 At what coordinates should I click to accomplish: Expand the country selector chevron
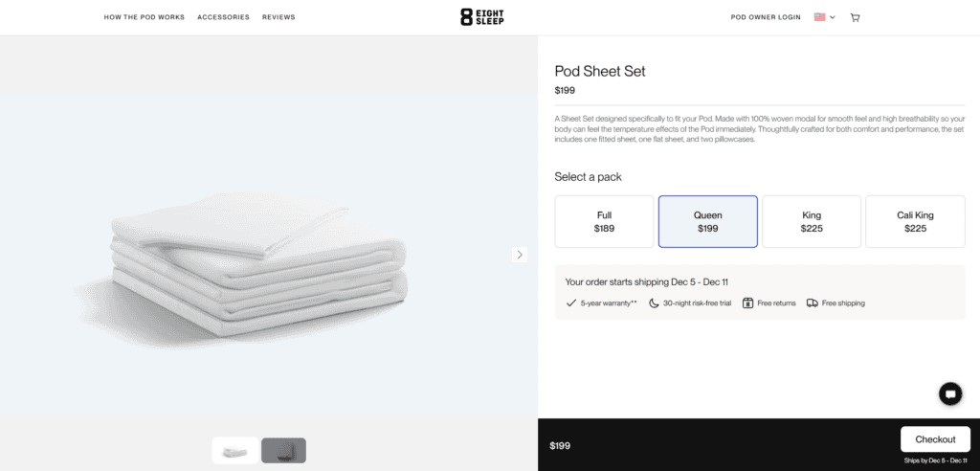pyautogui.click(x=833, y=17)
